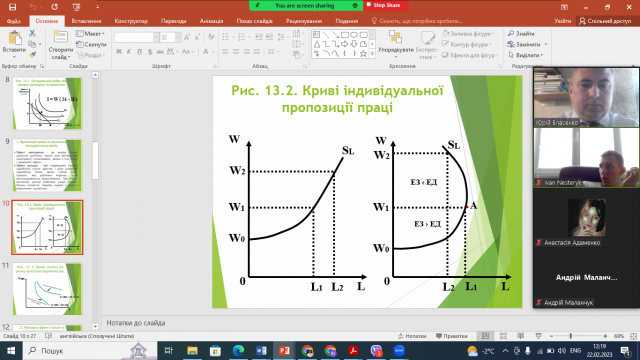
Task: Switch to slide sorter view icon
Action: tap(503, 336)
